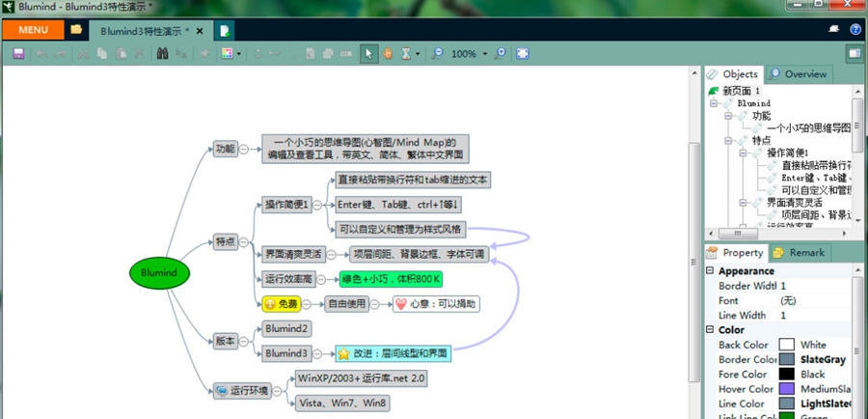Collapse the 特点 node on the canvas
Image resolution: width=868 pixels, height=419 pixels.
click(244, 242)
